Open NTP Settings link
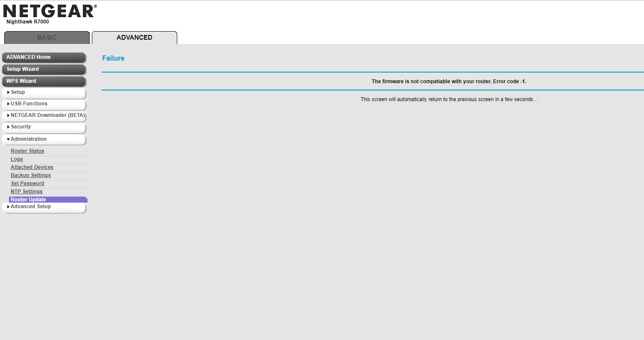This screenshot has width=644, height=340. tap(26, 192)
